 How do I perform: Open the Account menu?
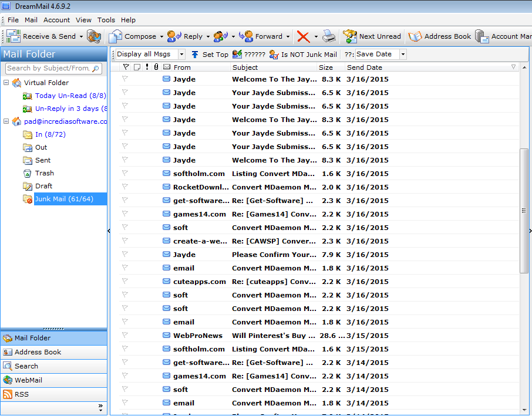56,20
